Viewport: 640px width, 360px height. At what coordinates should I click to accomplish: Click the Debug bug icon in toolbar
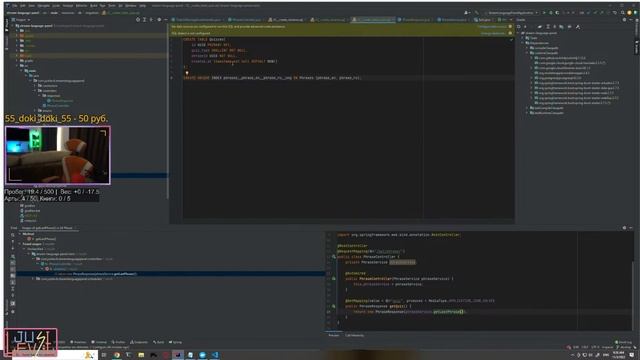551,13
